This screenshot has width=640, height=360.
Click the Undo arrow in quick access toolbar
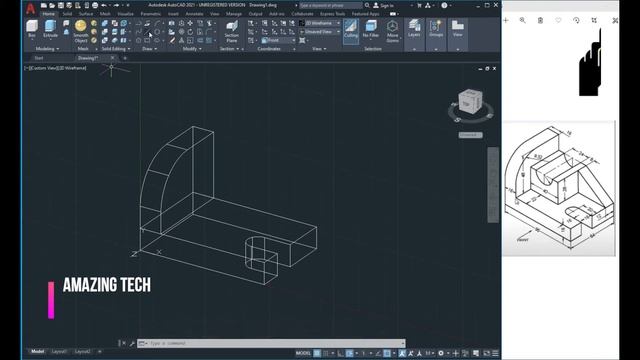tap(104, 5)
